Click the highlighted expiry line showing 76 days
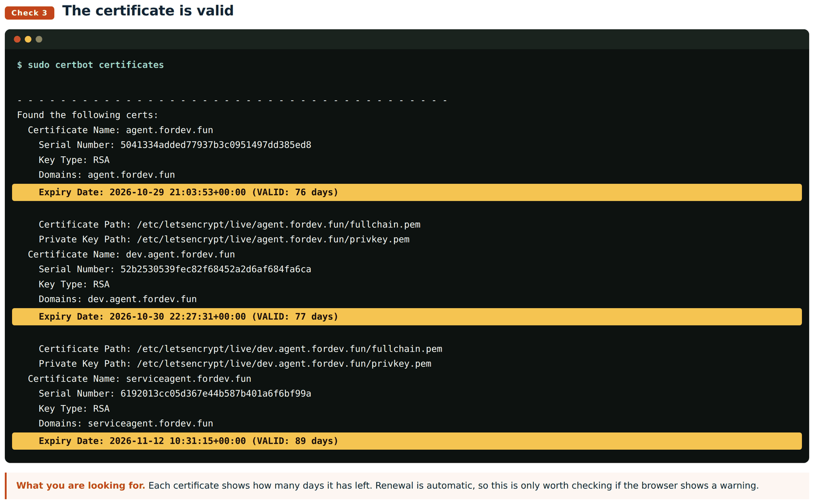The height and width of the screenshot is (504, 814). coord(407,192)
